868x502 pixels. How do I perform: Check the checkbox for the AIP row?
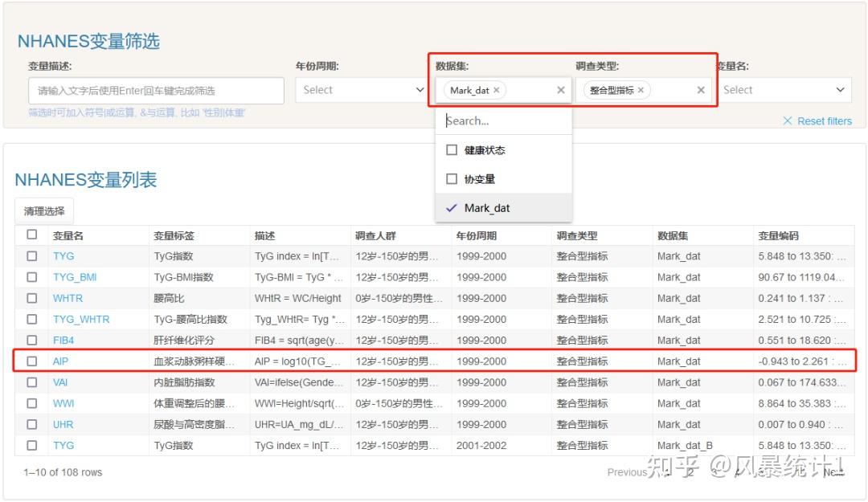(x=32, y=361)
